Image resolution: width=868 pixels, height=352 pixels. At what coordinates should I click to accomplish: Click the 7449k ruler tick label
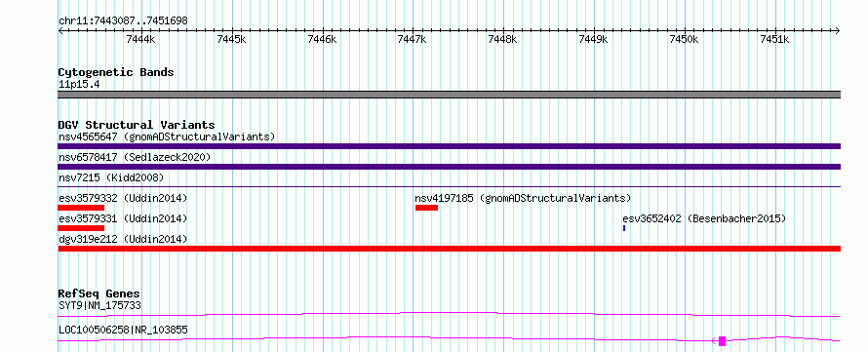point(593,39)
